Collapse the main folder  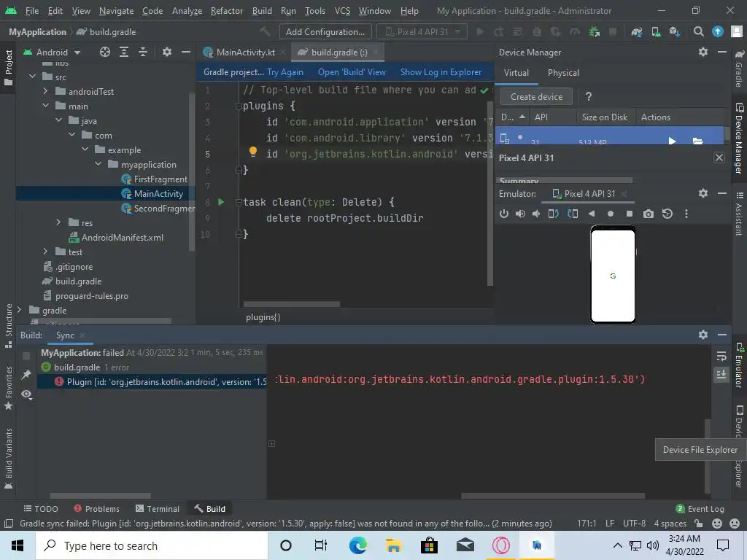coord(46,106)
